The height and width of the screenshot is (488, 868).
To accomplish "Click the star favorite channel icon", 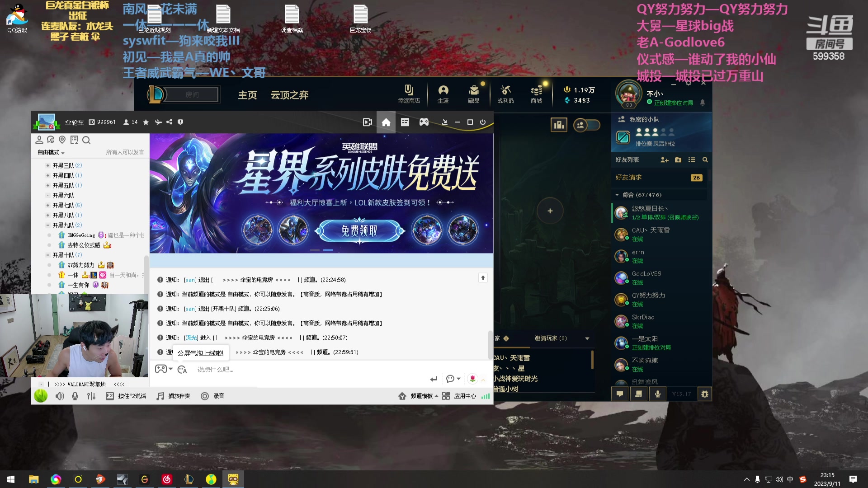I will tap(146, 122).
